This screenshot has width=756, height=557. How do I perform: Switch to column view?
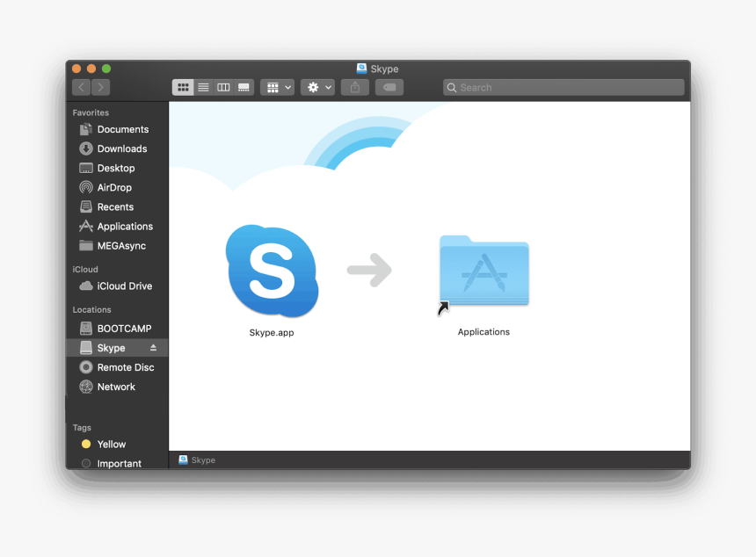[x=223, y=87]
